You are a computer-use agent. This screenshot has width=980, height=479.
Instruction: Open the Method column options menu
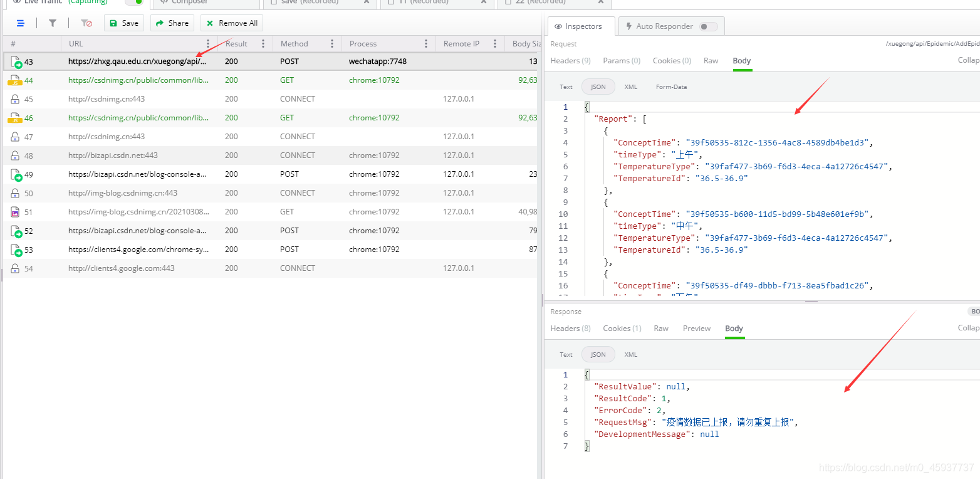(x=332, y=44)
